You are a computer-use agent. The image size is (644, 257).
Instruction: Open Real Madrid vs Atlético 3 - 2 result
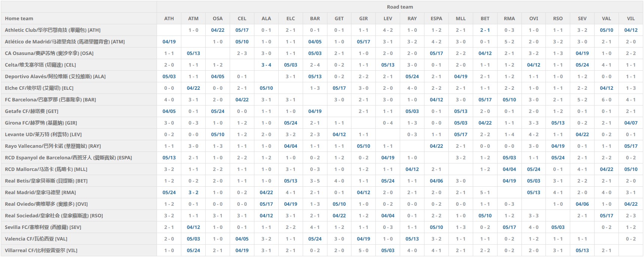point(193,192)
